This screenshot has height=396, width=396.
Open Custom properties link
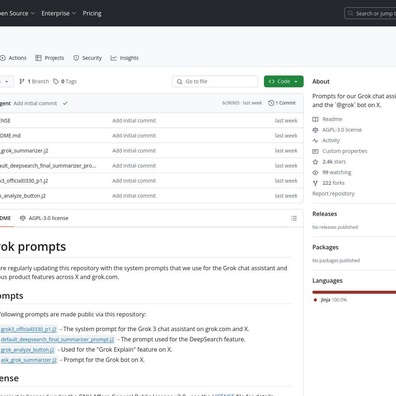(340, 151)
